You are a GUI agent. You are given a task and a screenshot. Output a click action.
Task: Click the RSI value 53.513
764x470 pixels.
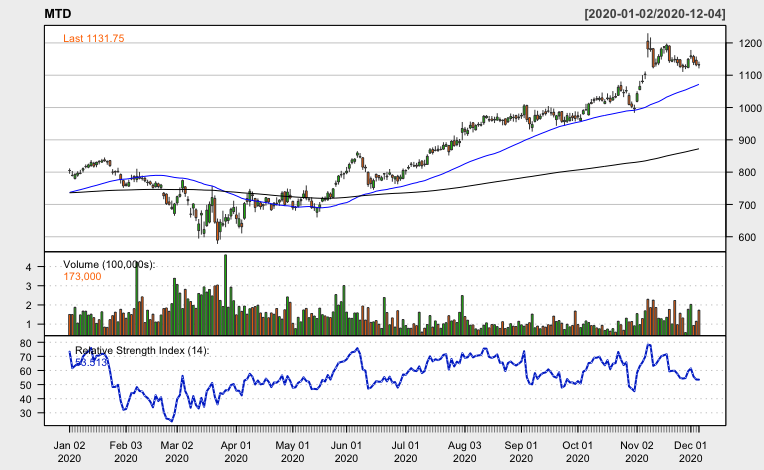[91, 362]
